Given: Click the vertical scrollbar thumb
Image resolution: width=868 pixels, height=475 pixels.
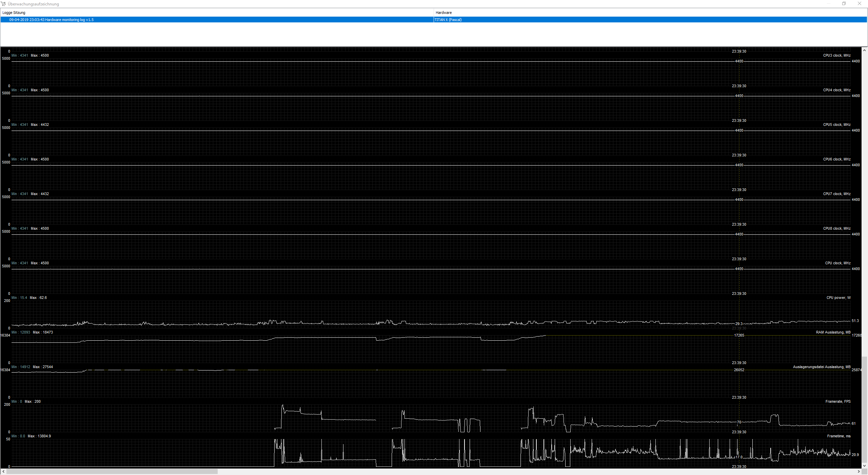Looking at the screenshot, I should pos(865,409).
